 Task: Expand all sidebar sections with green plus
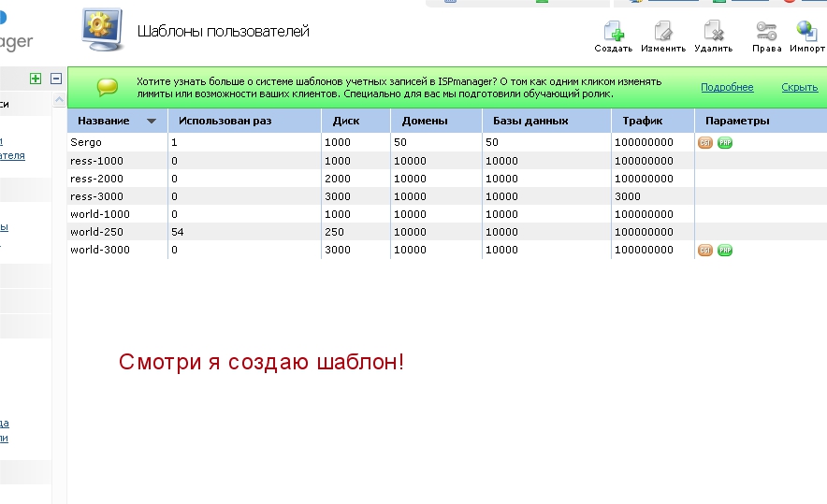(36, 79)
